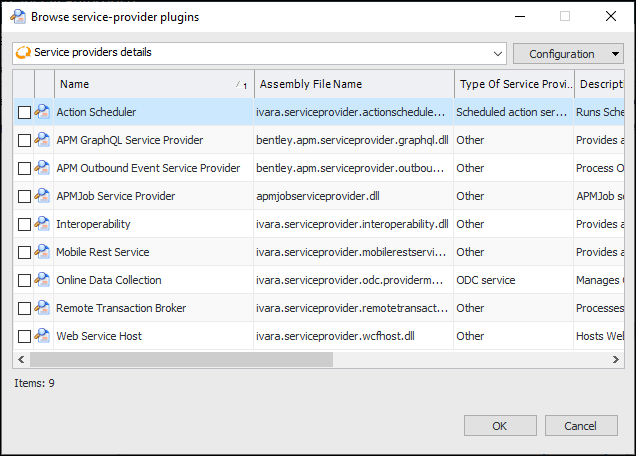Tick the APM Outbound Event Service Provider checkbox
Viewport: 636px width, 456px height.
point(24,168)
